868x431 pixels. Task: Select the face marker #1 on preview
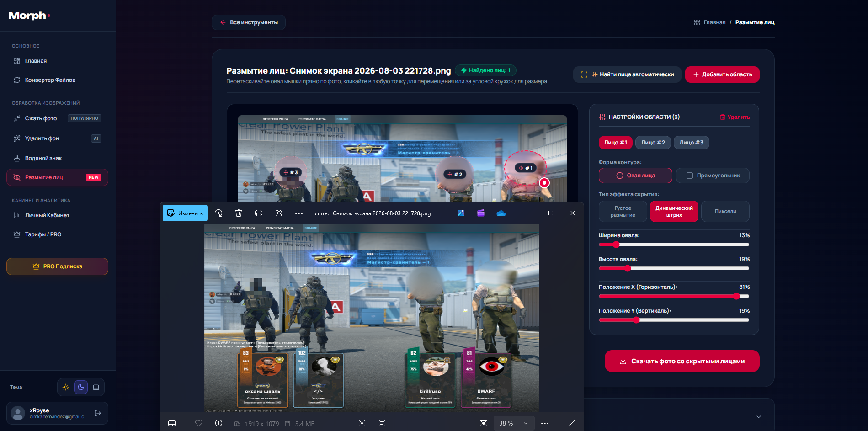[526, 168]
